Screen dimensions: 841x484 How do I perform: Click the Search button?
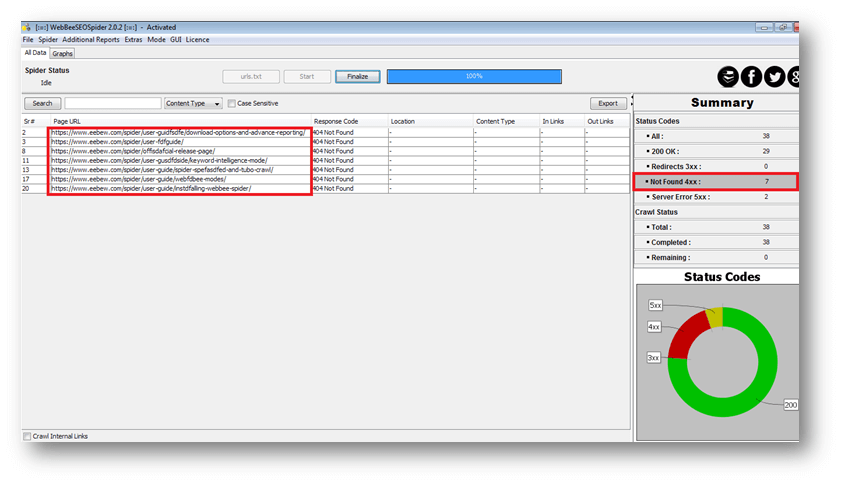click(x=42, y=104)
